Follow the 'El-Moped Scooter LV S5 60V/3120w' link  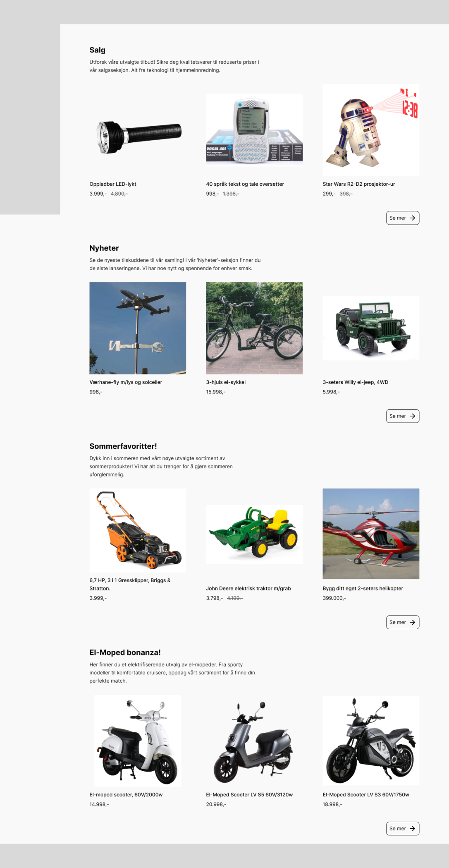tap(249, 795)
